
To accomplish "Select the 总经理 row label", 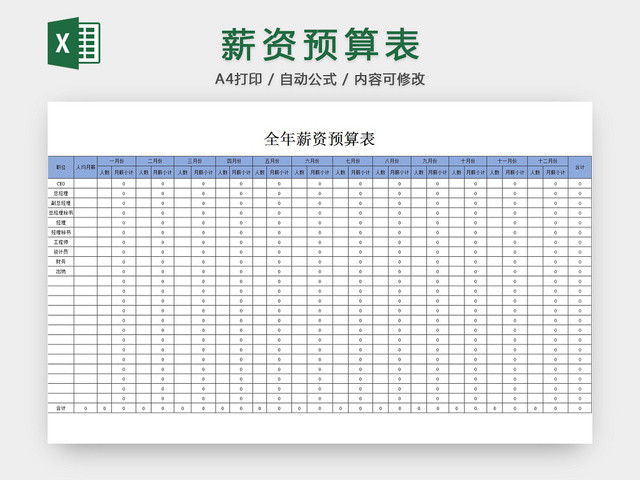I will (x=61, y=193).
